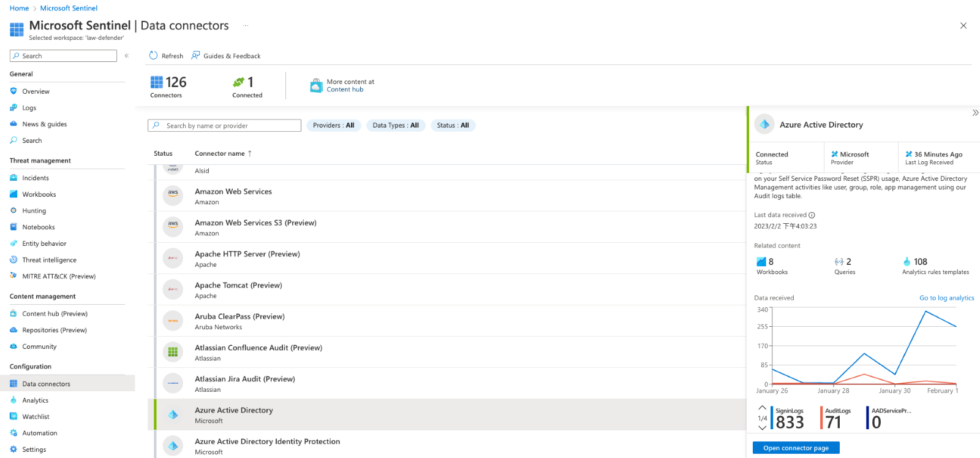The width and height of the screenshot is (980, 458).
Task: Click the Hunting icon
Action: coord(13,210)
